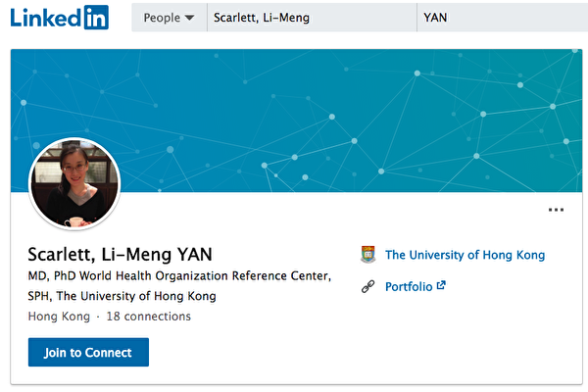Open the Portfolio link
The image size is (588, 392).
click(409, 286)
